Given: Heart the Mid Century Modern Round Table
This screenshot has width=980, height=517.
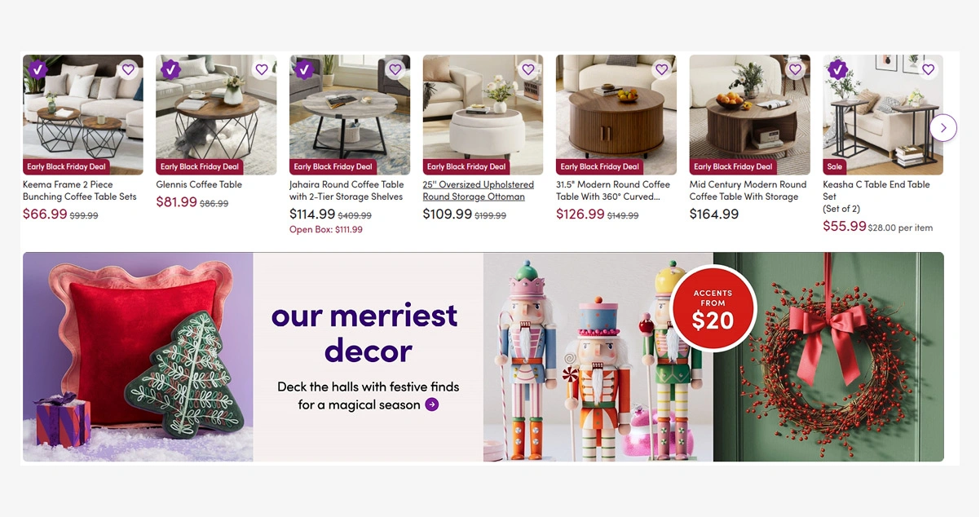Looking at the screenshot, I should pos(795,70).
